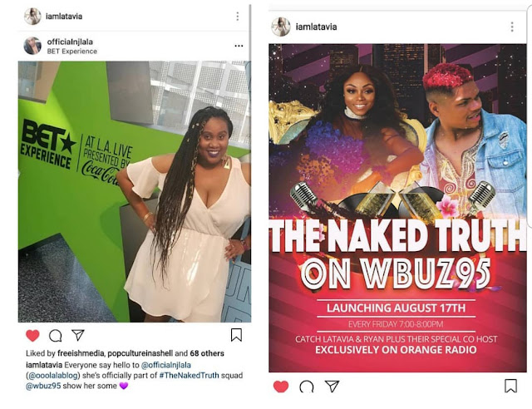Open options menu beside officialnjlala
This screenshot has width=532, height=409.
[239, 46]
